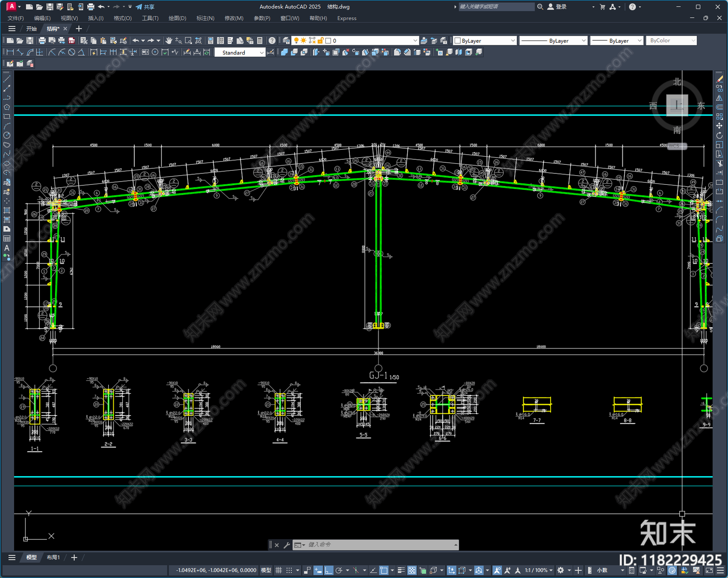
Task: Add a new layout with plus button
Action: tap(74, 558)
